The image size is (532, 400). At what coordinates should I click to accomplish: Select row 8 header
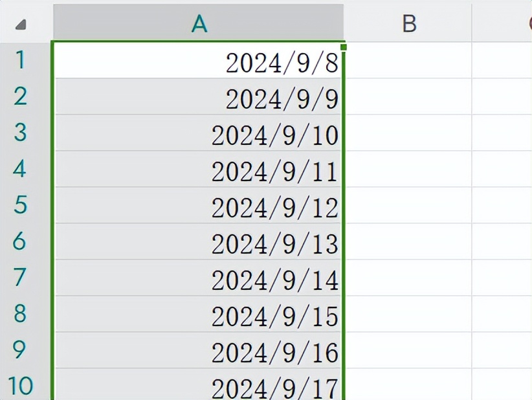tap(25, 314)
